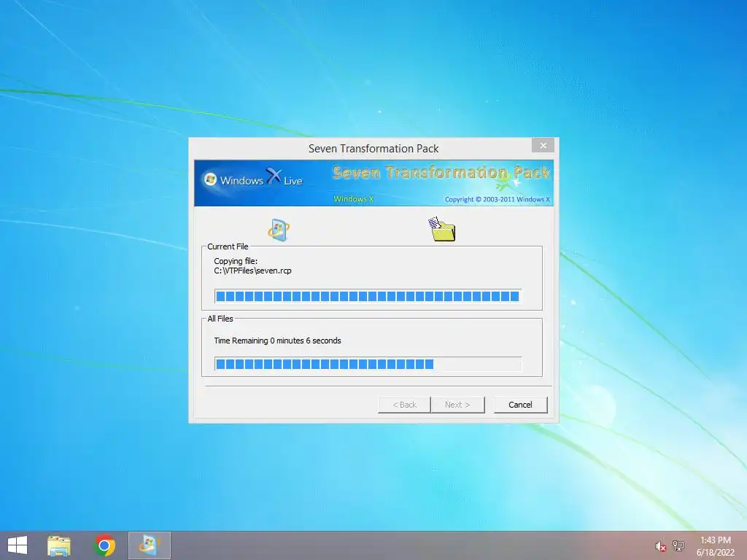Click the 'Current File' group label
The width and height of the screenshot is (747, 560).
pos(228,246)
